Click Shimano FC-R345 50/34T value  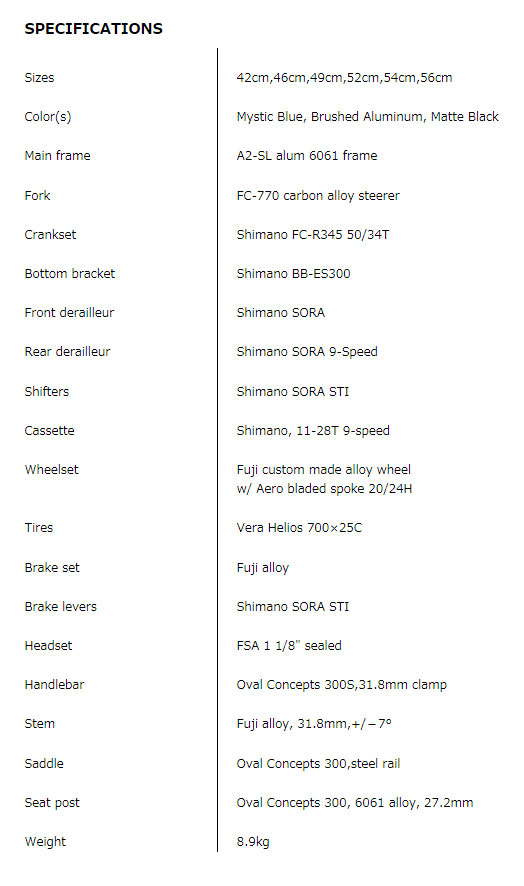click(313, 234)
